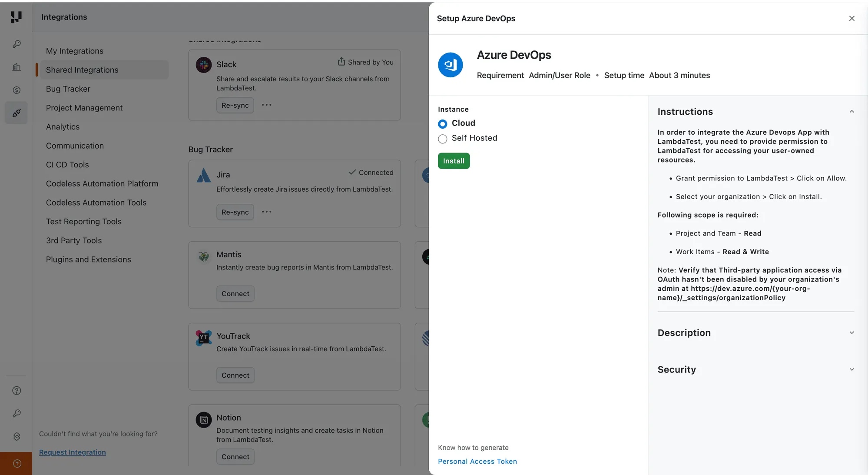Open Codeless Automation Platform category

(102, 184)
